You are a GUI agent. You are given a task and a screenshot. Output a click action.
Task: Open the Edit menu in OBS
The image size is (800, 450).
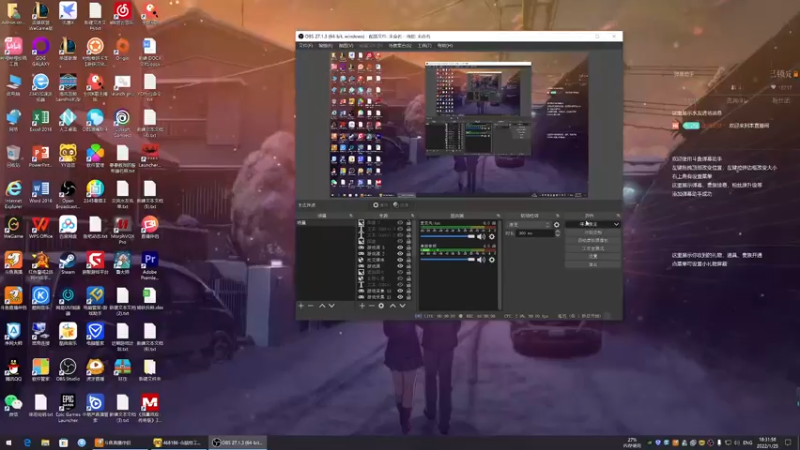pyautogui.click(x=326, y=46)
